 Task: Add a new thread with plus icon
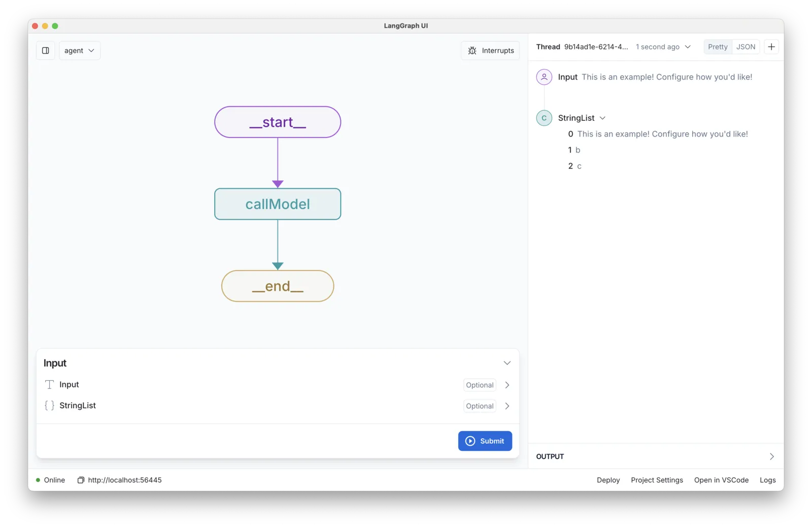click(771, 47)
